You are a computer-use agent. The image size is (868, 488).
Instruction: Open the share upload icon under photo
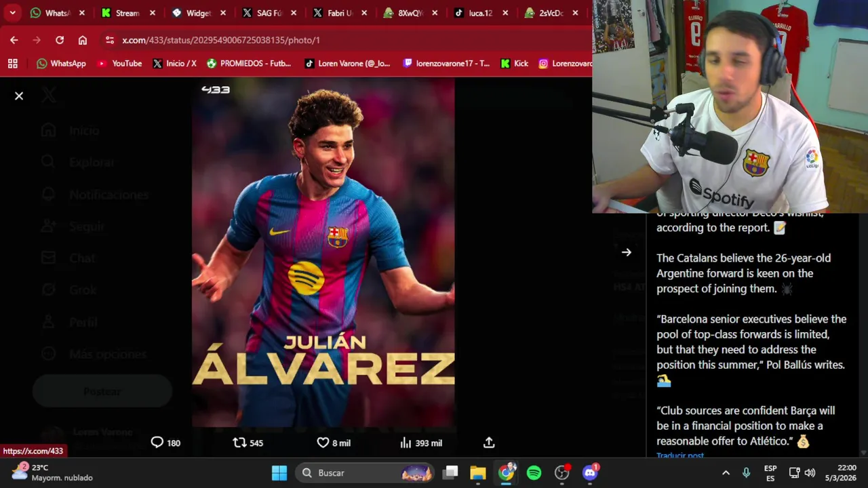tap(489, 443)
